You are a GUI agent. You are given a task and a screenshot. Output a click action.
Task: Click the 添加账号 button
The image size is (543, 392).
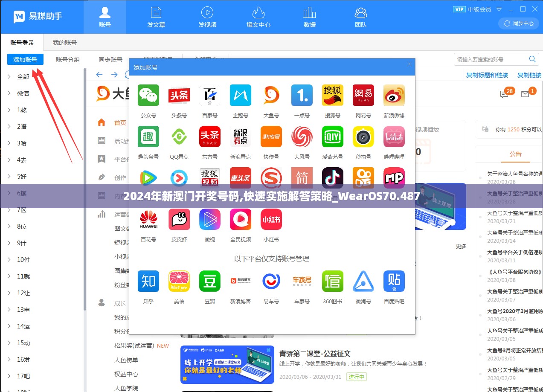pyautogui.click(x=25, y=60)
